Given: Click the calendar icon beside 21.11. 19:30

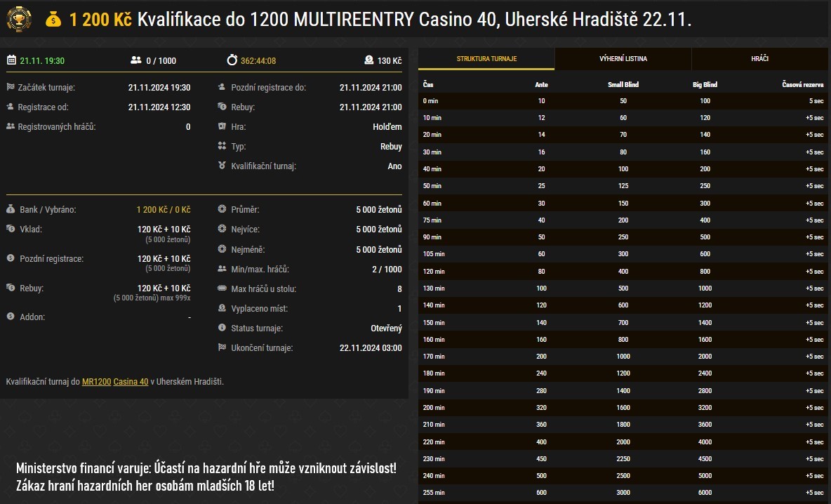Looking at the screenshot, I should [11, 60].
